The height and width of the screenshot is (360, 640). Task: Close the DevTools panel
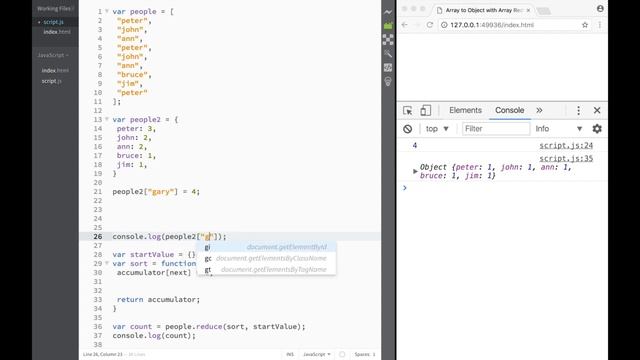tap(597, 111)
